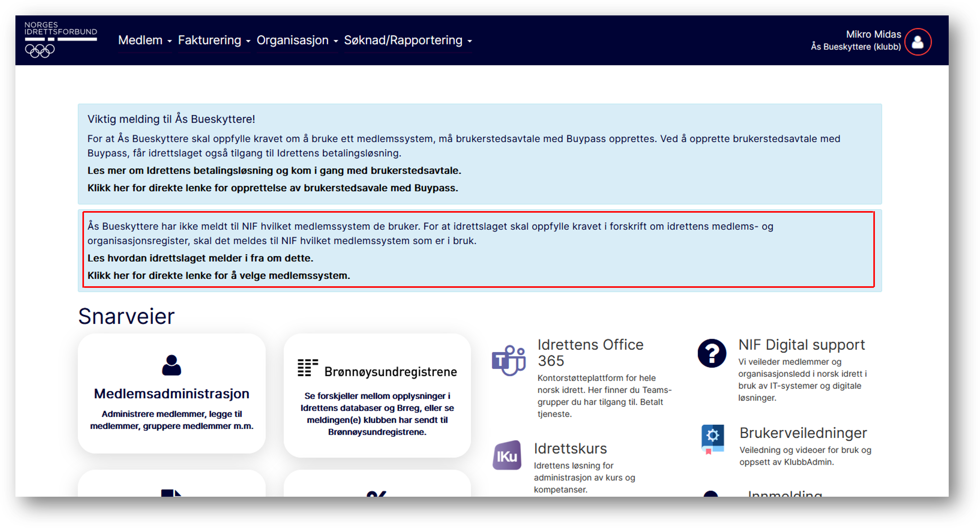Click the Brønnøysundregistrene grid icon
Image resolution: width=980 pixels, height=528 pixels.
click(x=307, y=368)
